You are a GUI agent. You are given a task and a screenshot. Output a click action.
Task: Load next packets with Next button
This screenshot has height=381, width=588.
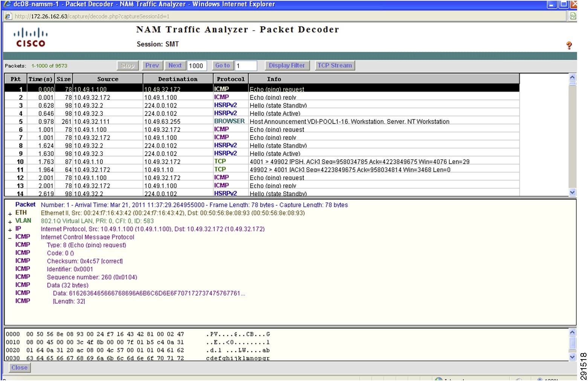click(175, 66)
